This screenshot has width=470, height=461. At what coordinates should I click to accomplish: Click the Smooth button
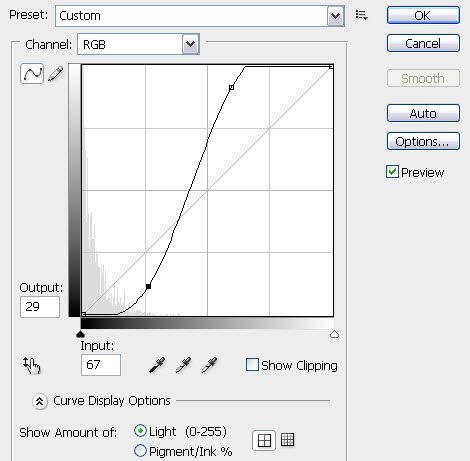point(423,78)
